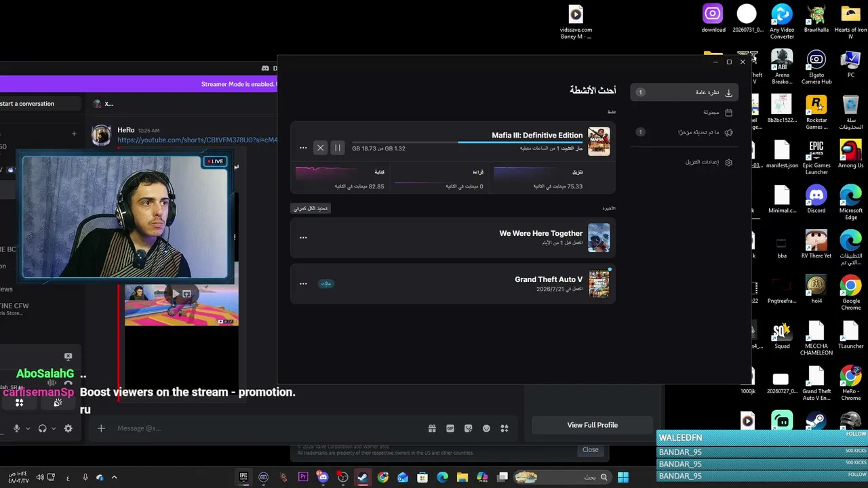Open the Discord desktop shortcut
Viewport: 868px width, 488px height.
(816, 200)
